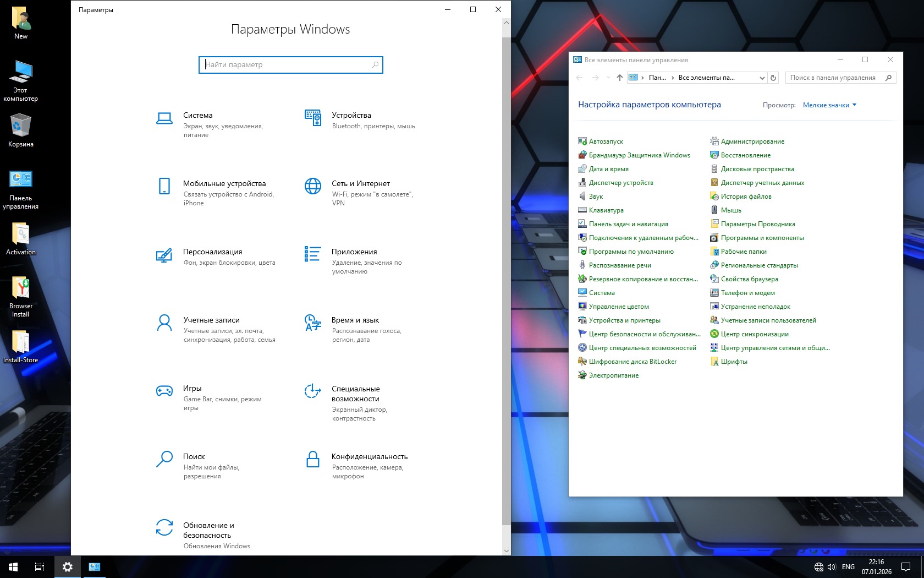Open Брандмауэр Защитника Windows link

coord(639,155)
